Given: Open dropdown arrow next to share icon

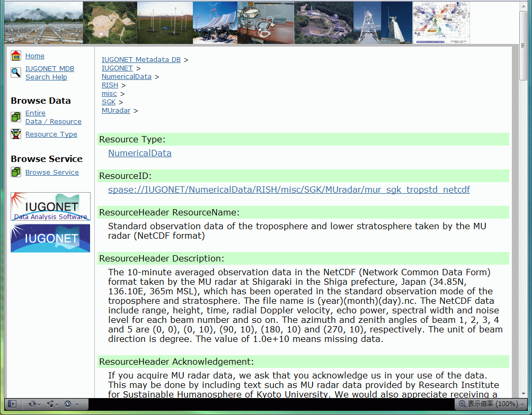Looking at the screenshot, I should coord(57,405).
